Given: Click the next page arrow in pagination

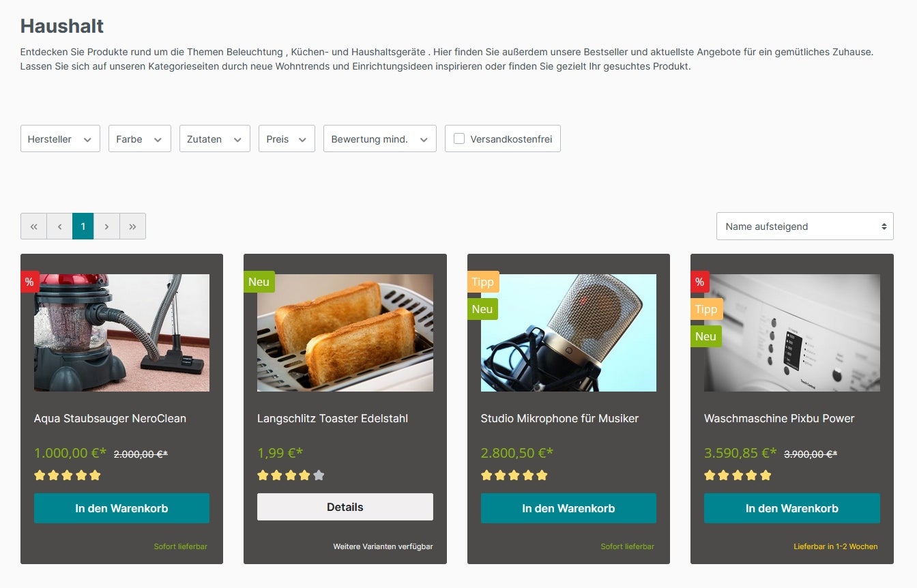Looking at the screenshot, I should tap(106, 226).
